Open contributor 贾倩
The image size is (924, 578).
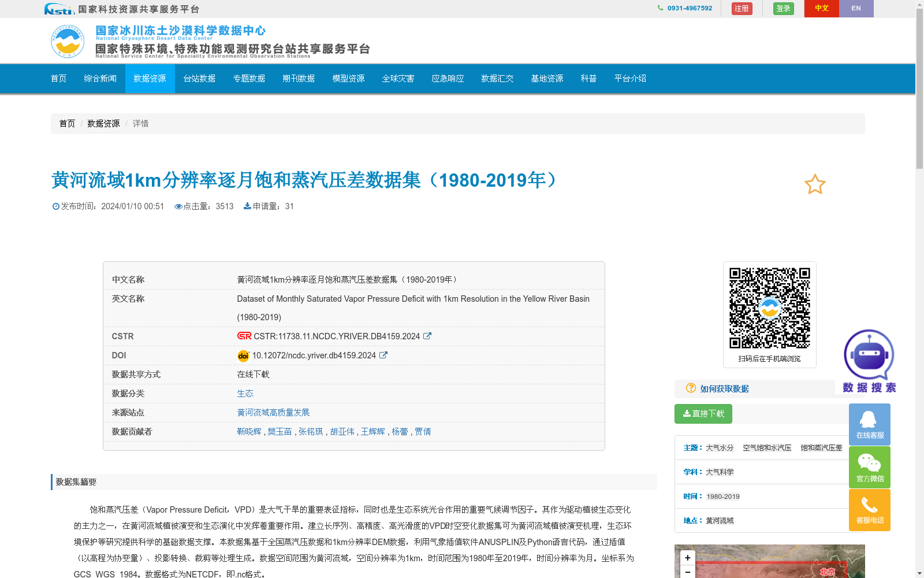tap(423, 432)
